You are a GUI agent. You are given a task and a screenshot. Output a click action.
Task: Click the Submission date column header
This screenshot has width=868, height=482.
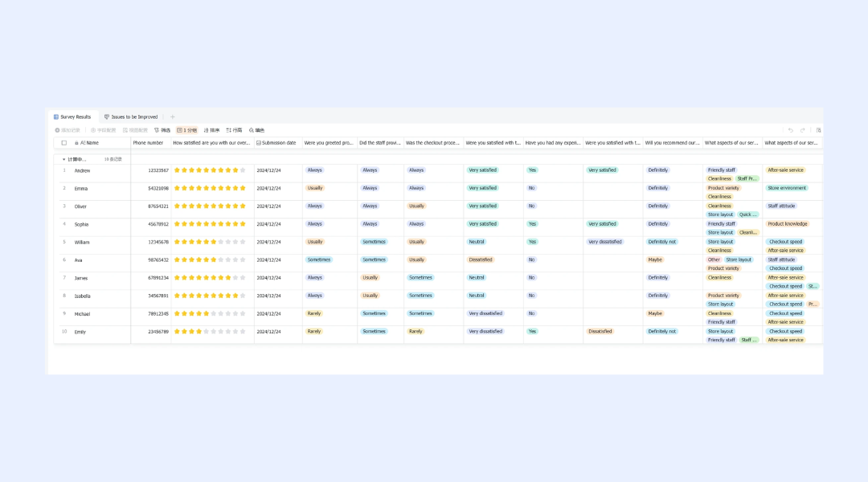click(x=276, y=143)
